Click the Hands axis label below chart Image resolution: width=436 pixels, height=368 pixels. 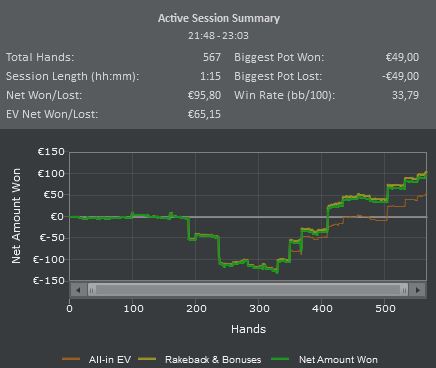248,329
